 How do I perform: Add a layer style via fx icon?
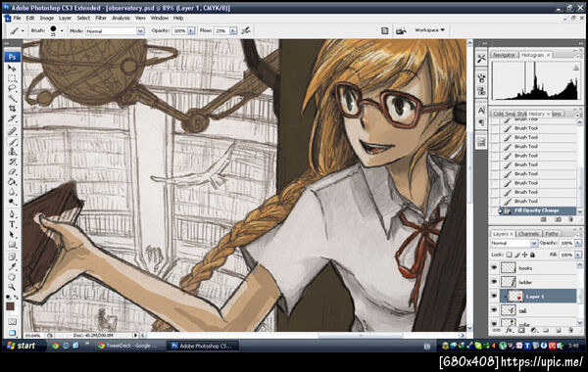click(509, 330)
